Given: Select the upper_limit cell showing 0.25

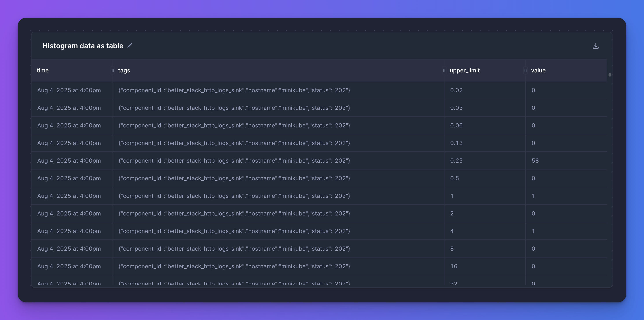Looking at the screenshot, I should 456,161.
